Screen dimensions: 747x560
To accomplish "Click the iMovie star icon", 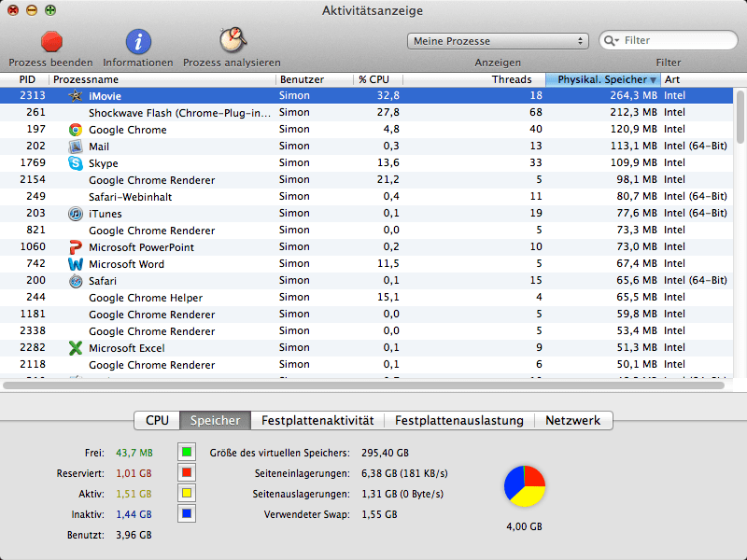I will (76, 96).
